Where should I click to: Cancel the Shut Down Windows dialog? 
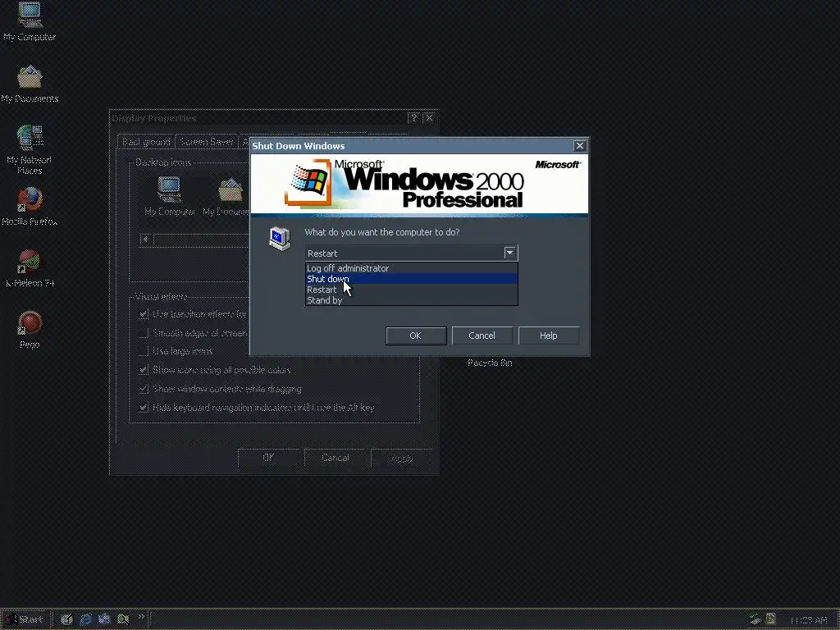[482, 336]
